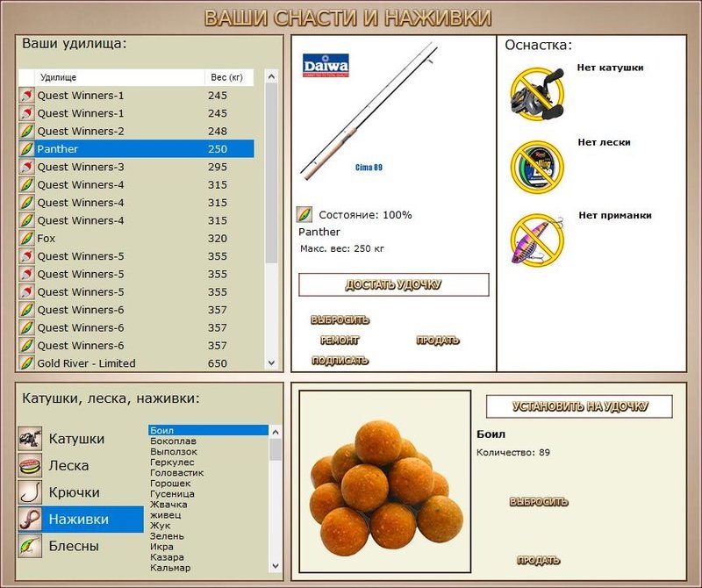Click ВЫБРОСИТЬ for the Боил bait
Image resolution: width=702 pixels, height=588 pixels.
[x=539, y=502]
